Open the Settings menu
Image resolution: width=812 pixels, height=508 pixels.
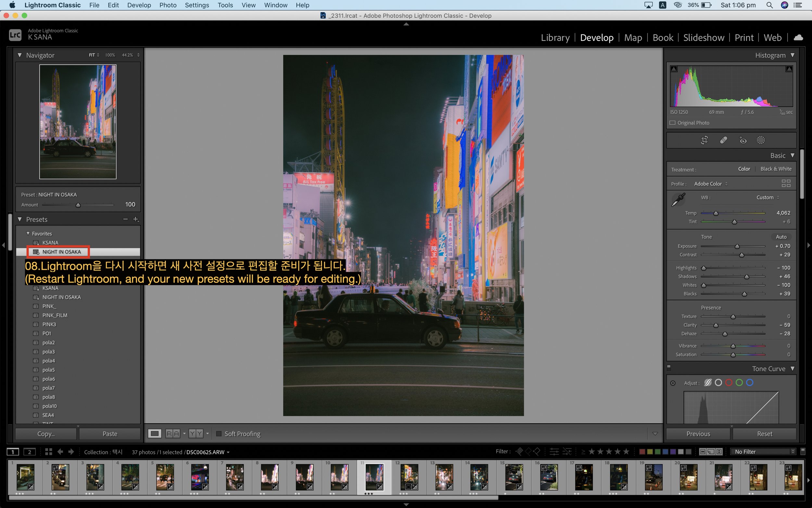[x=197, y=5]
